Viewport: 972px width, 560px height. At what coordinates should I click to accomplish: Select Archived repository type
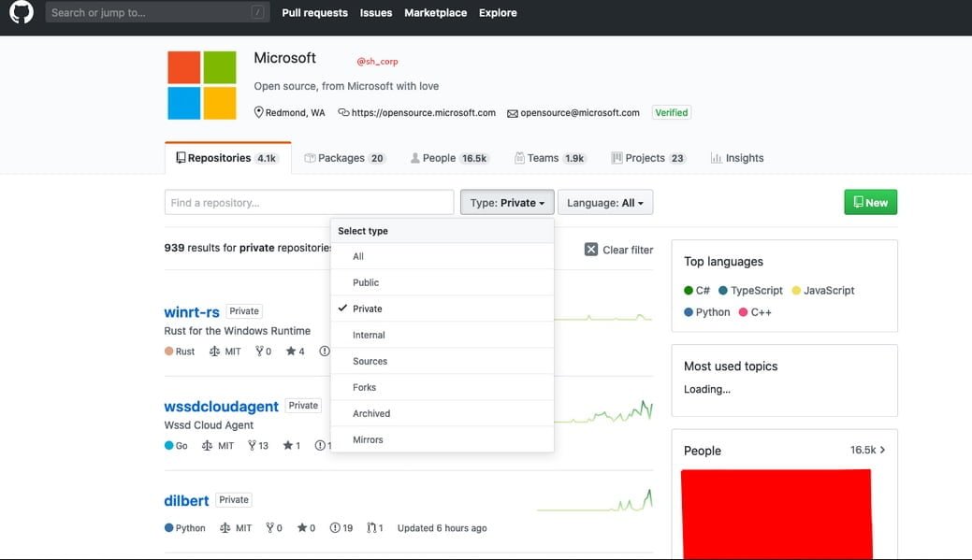(442, 413)
